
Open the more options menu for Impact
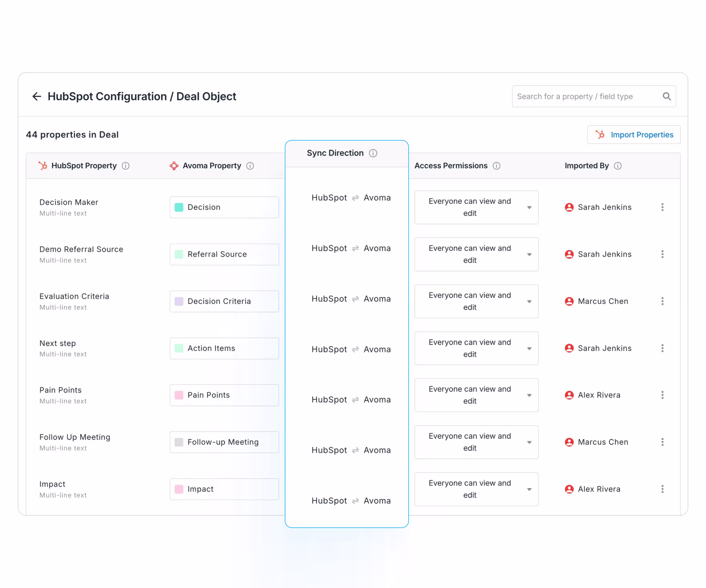[x=663, y=489]
